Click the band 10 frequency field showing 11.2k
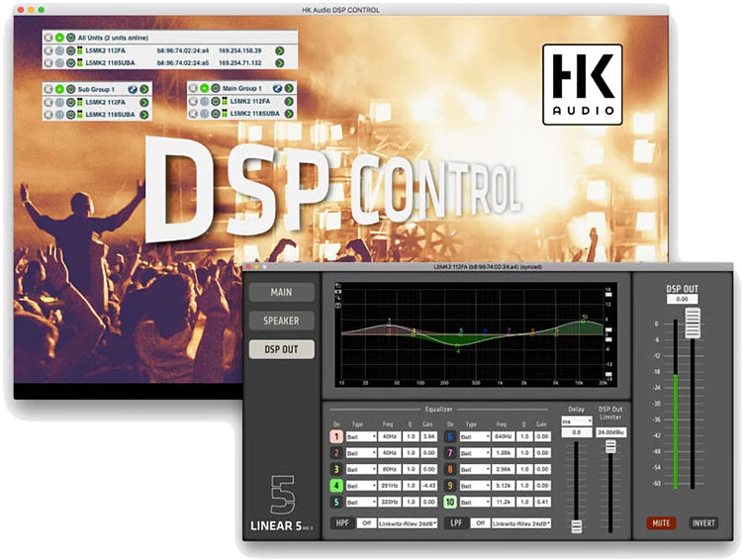 click(503, 502)
